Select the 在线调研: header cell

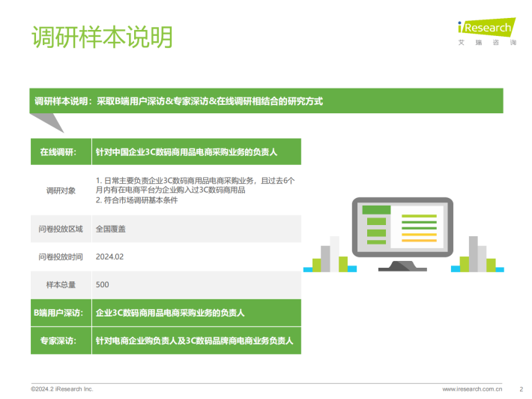pos(61,151)
